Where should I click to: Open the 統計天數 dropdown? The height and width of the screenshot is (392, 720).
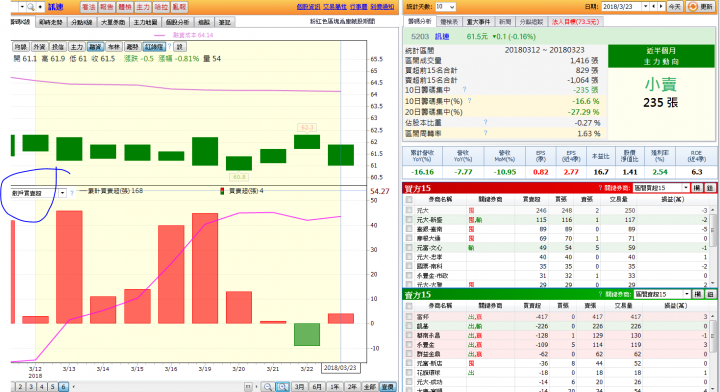coord(445,7)
